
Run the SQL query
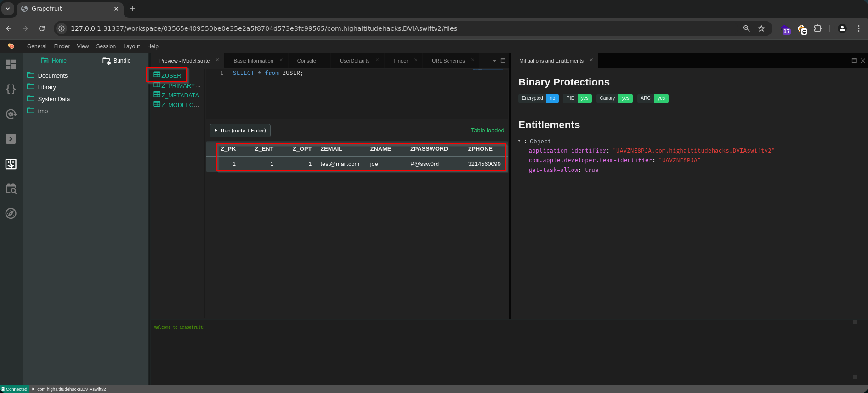point(240,131)
